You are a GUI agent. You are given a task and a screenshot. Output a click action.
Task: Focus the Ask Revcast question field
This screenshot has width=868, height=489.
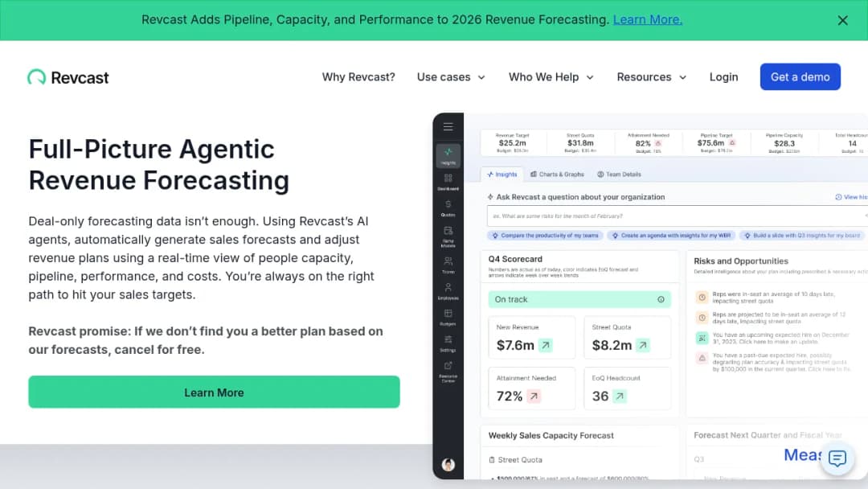678,216
